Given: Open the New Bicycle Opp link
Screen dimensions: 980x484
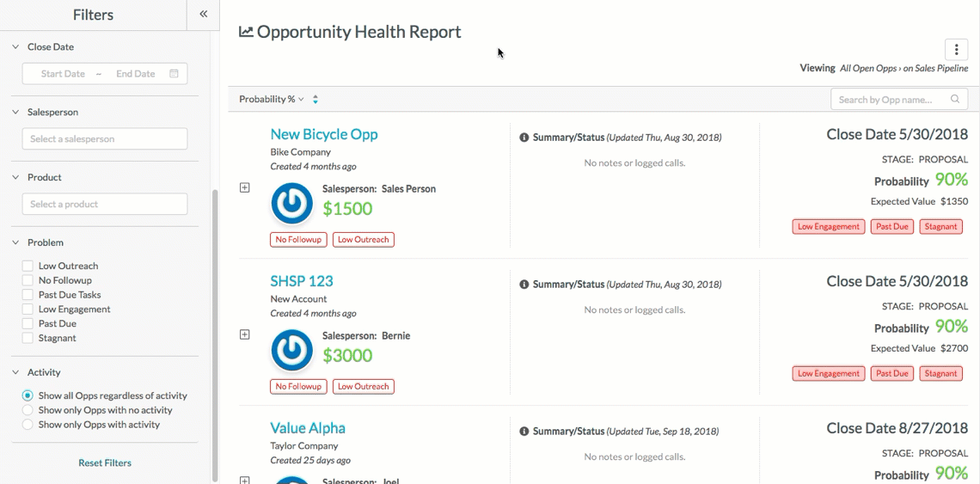Looking at the screenshot, I should [x=324, y=134].
